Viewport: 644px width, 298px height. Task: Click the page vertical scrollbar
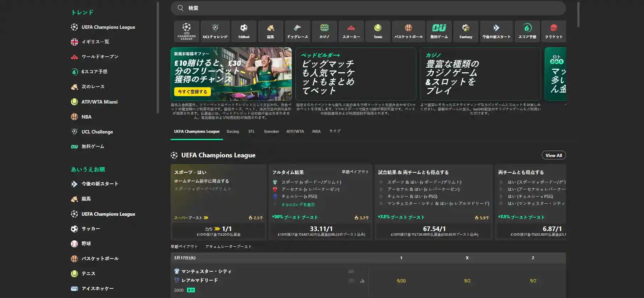578,14
